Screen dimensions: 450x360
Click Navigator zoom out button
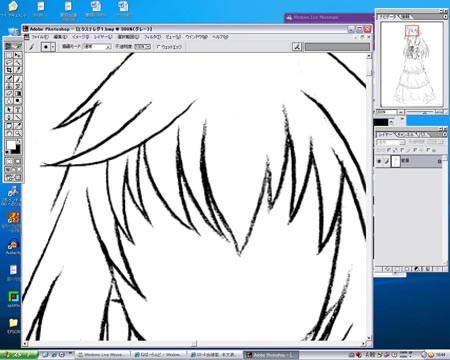pyautogui.click(x=401, y=112)
